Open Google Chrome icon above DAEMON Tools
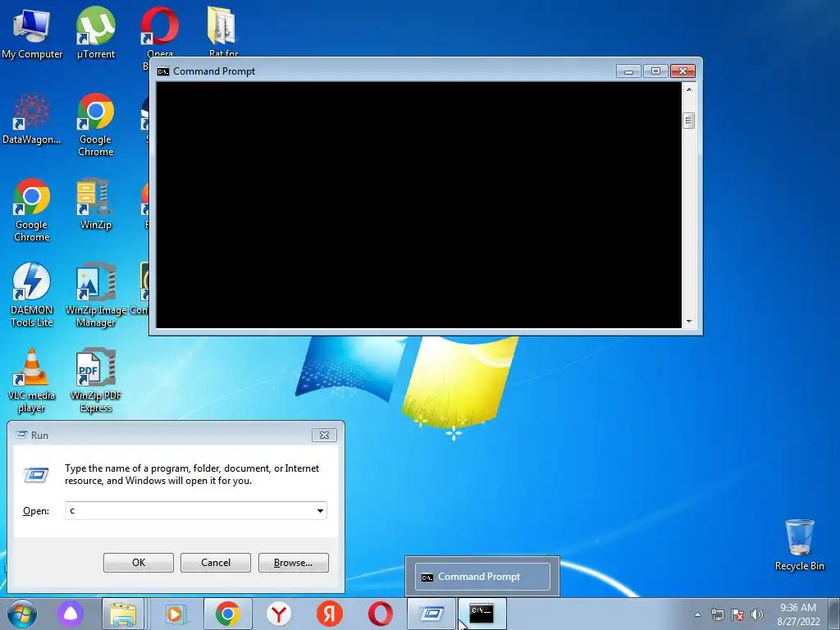 pyautogui.click(x=32, y=210)
